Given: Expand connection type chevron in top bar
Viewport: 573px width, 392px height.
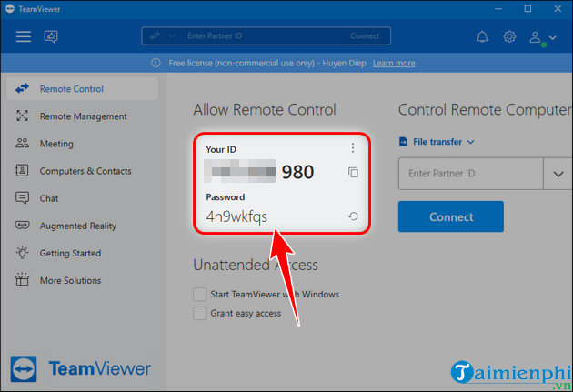Looking at the screenshot, I should tap(171, 35).
